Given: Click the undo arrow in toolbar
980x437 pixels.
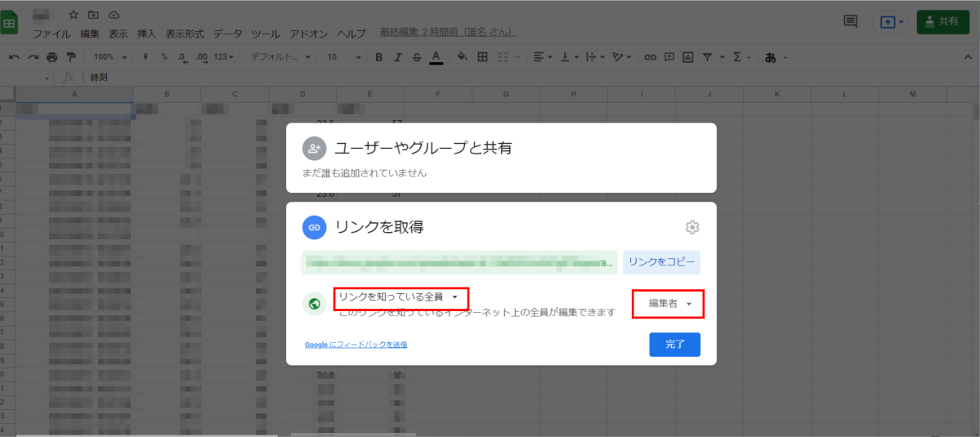Looking at the screenshot, I should 14,57.
